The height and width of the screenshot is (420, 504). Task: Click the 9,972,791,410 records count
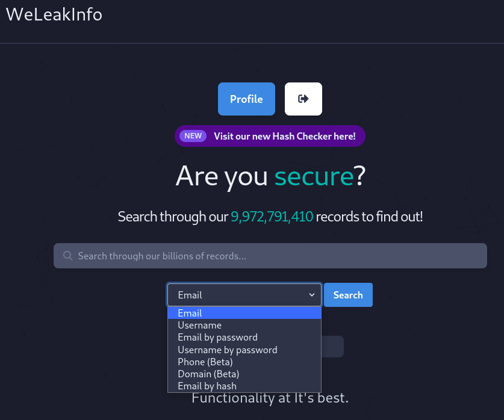coord(272,217)
